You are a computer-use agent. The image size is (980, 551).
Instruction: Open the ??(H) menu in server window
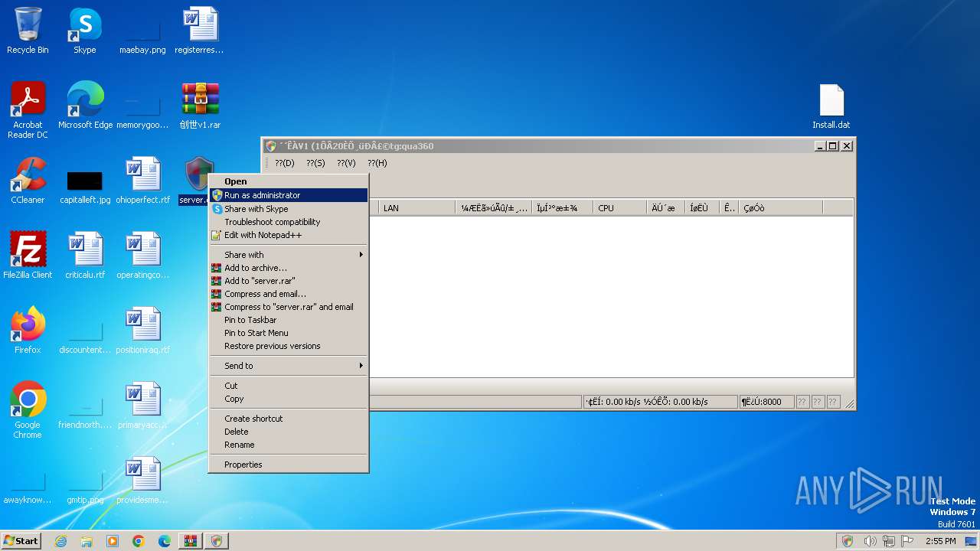[x=377, y=163]
